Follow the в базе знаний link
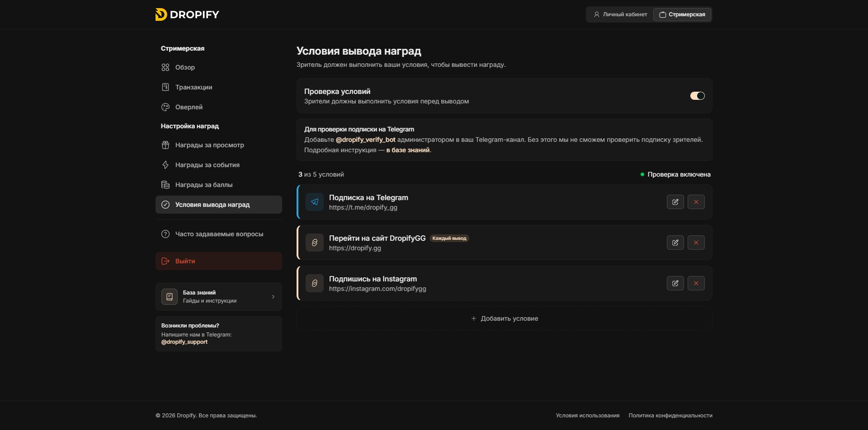This screenshot has height=430, width=868. click(408, 150)
